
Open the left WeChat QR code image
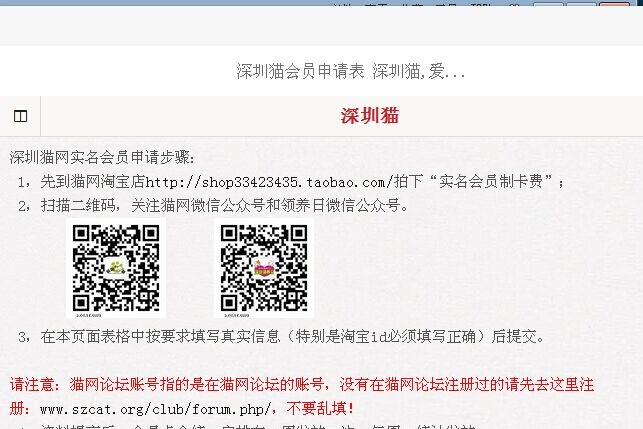(116, 268)
